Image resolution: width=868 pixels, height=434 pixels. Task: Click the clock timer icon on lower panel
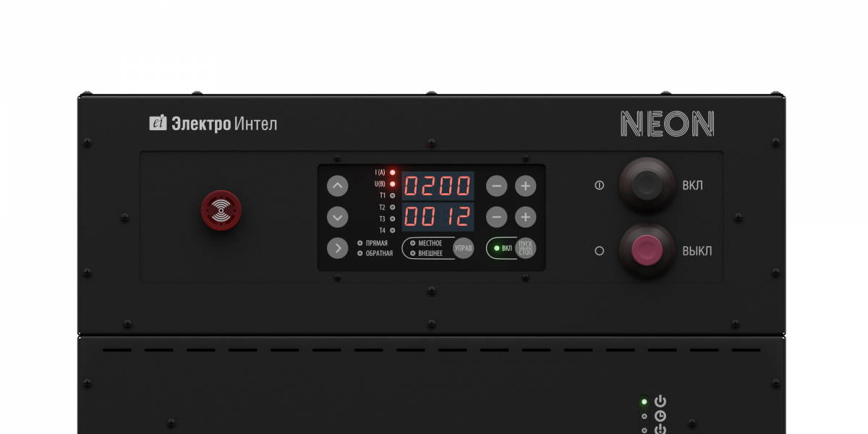pos(660,416)
